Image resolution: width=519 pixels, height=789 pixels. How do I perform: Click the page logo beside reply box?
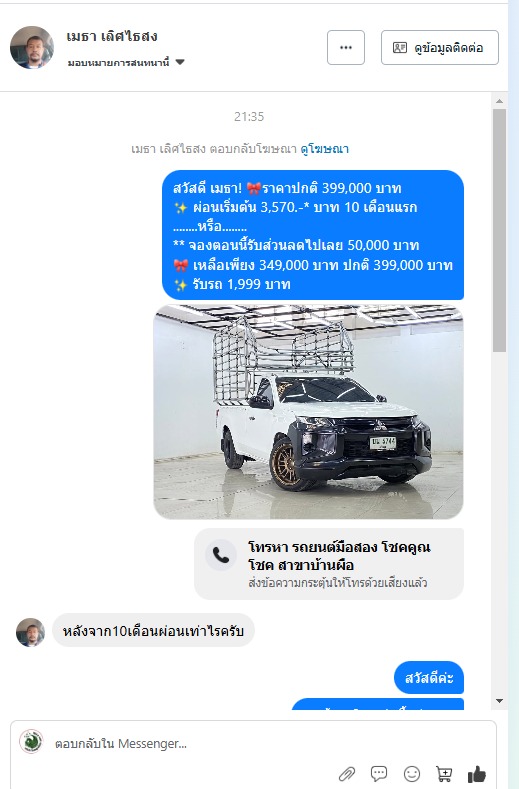pyautogui.click(x=31, y=741)
